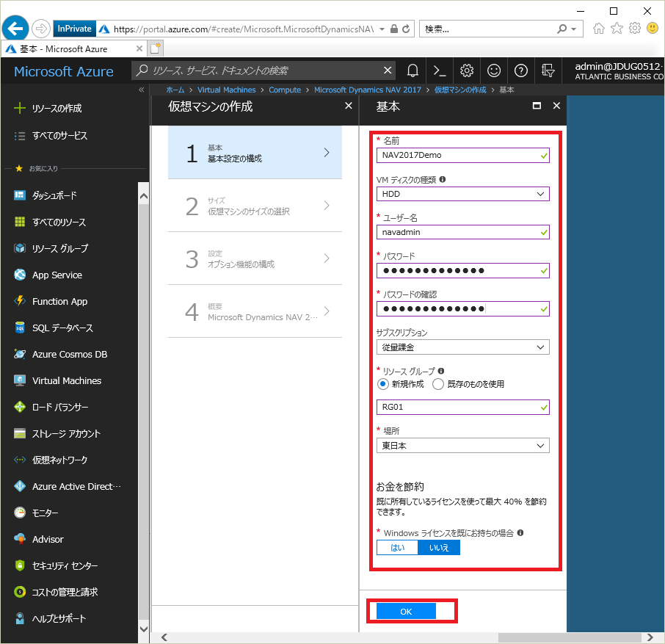Click the すべてのリソース grid icon
Viewport: 665px width, 644px height.
20,222
